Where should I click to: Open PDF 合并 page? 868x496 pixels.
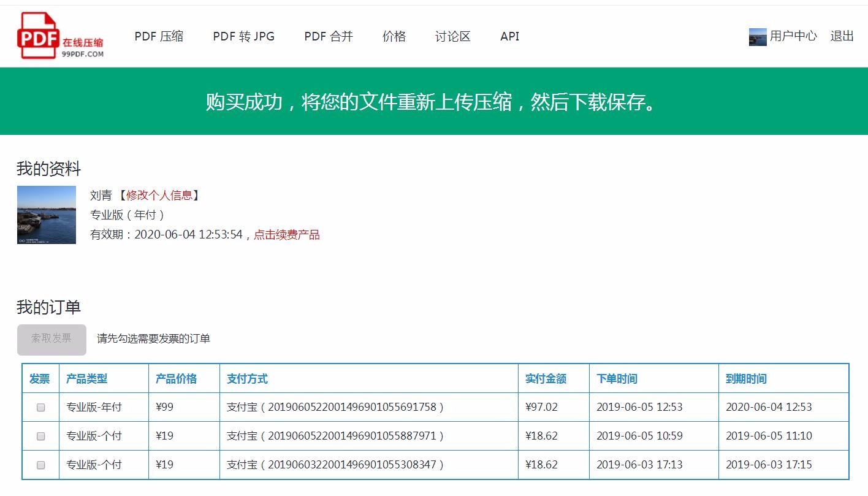[329, 36]
